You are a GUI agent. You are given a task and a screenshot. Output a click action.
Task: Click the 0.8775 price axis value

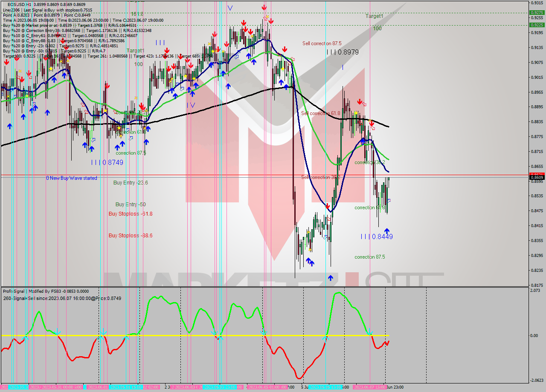pyautogui.click(x=537, y=137)
